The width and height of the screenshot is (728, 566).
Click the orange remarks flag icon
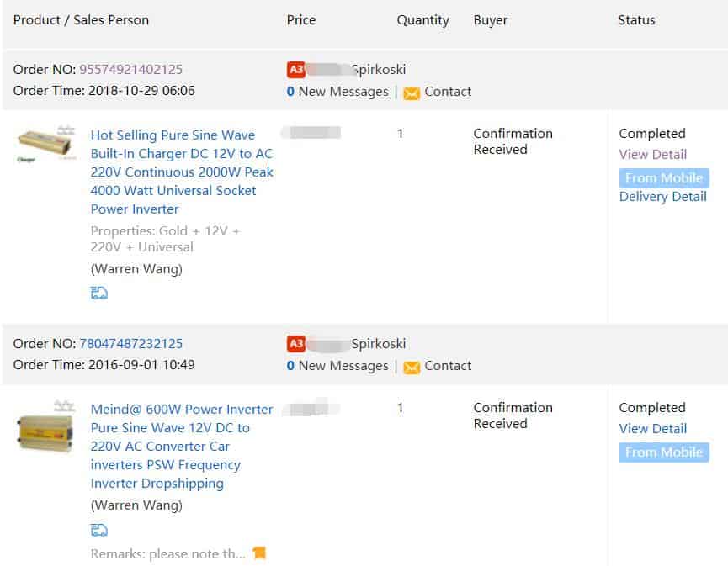(x=259, y=553)
